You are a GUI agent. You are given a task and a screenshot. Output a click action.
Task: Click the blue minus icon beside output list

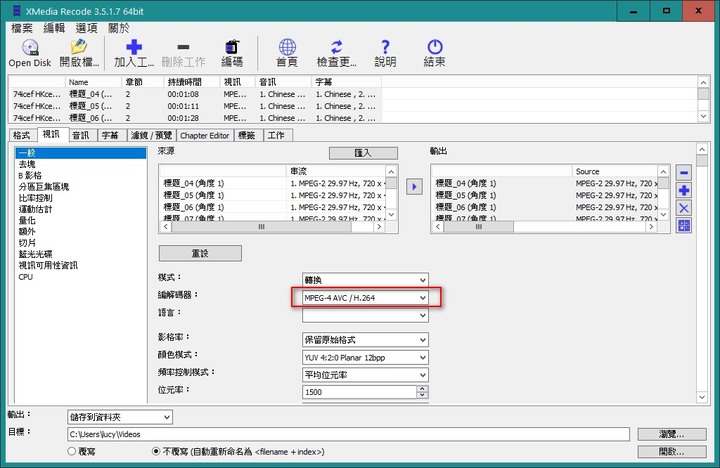coord(684,173)
